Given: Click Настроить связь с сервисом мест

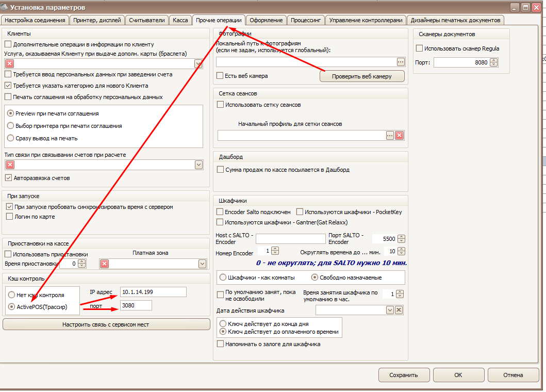Looking at the screenshot, I should 106,324.
